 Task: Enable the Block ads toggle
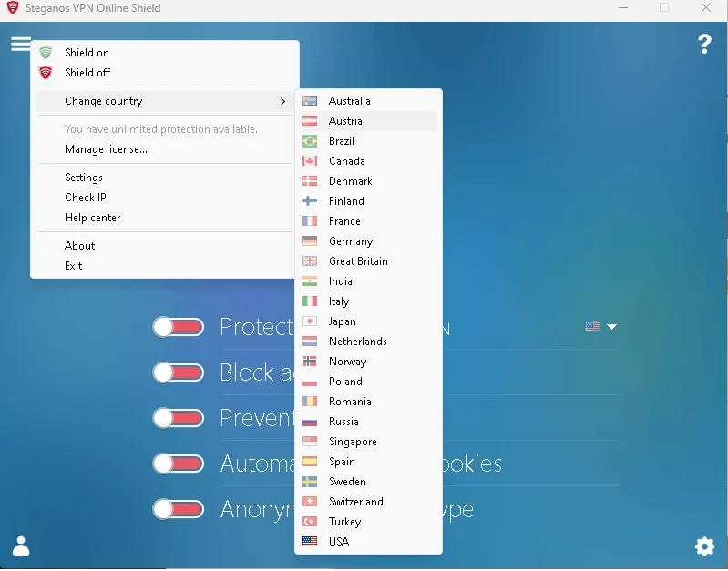pyautogui.click(x=178, y=372)
